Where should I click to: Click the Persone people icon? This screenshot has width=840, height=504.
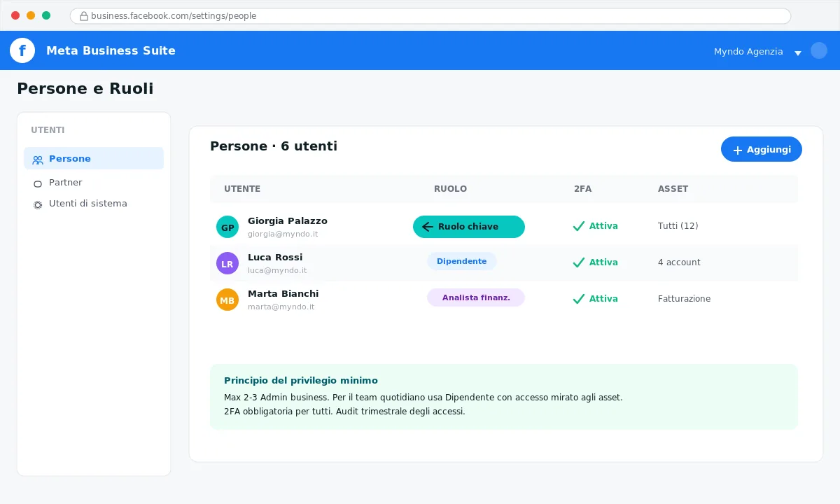click(38, 160)
